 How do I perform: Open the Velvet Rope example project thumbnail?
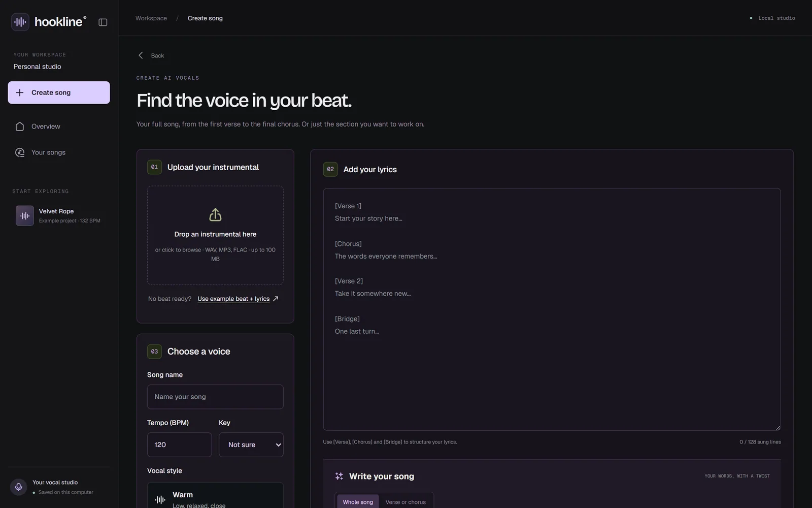[25, 215]
